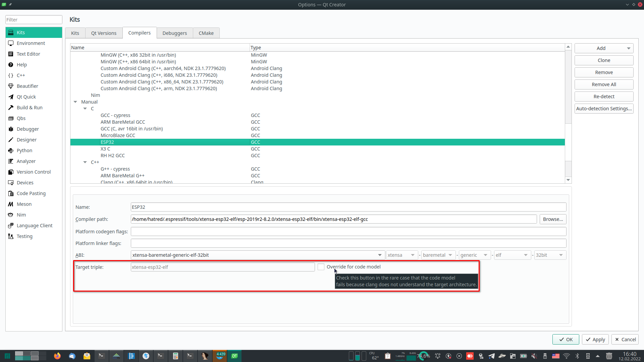Select the Analyzer icon
Image resolution: width=644 pixels, height=362 pixels.
pos(11,161)
